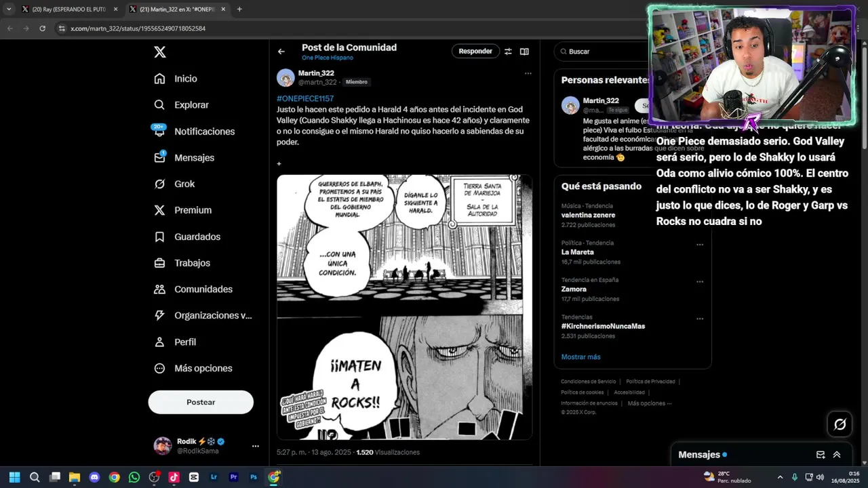The width and height of the screenshot is (868, 488).
Task: Click the Rodik profile avatar
Action: [x=163, y=445]
